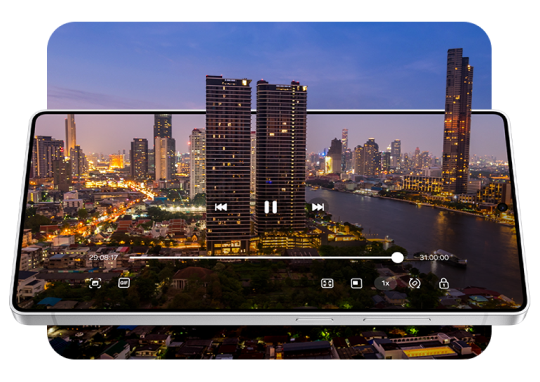Tap the screen capture icon
This screenshot has width=540, height=382.
click(x=95, y=283)
